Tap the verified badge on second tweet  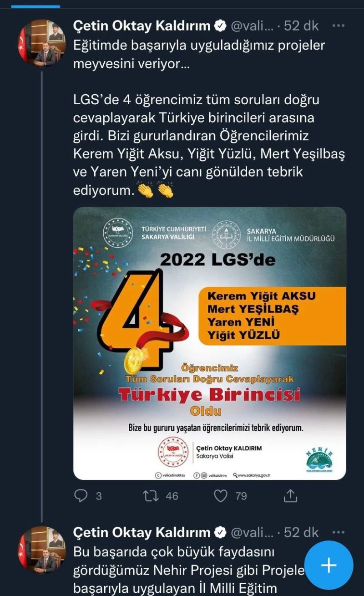click(220, 532)
